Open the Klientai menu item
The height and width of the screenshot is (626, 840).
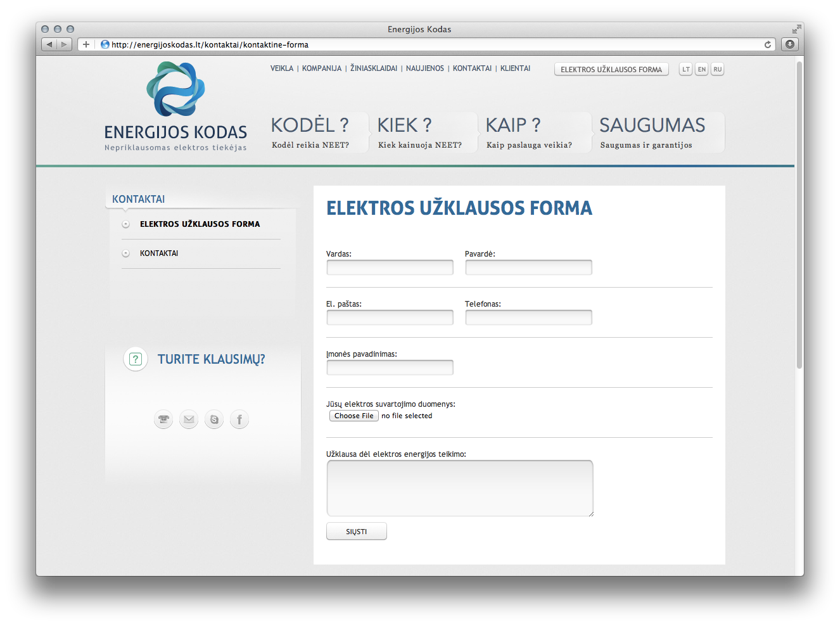pyautogui.click(x=515, y=68)
